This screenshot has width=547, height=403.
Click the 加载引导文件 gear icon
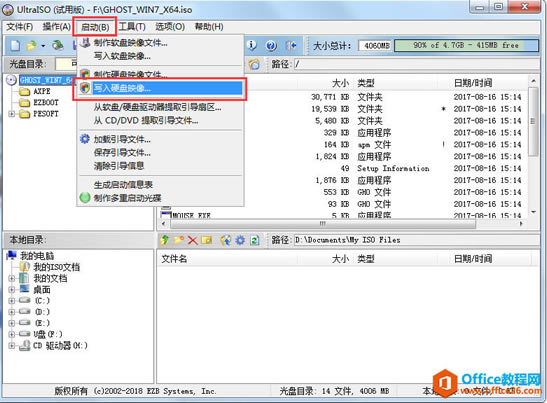[85, 139]
